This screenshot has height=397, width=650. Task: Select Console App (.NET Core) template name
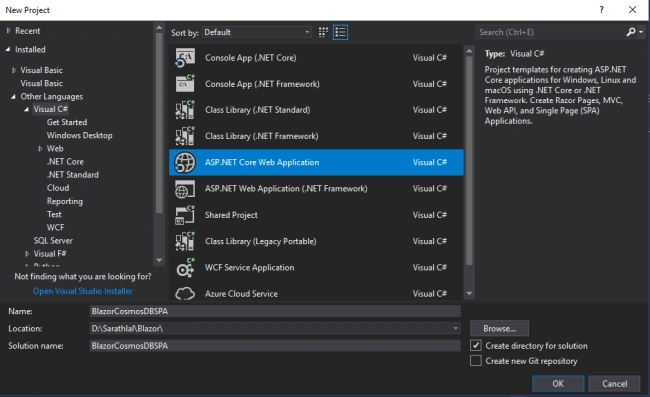[x=250, y=58]
